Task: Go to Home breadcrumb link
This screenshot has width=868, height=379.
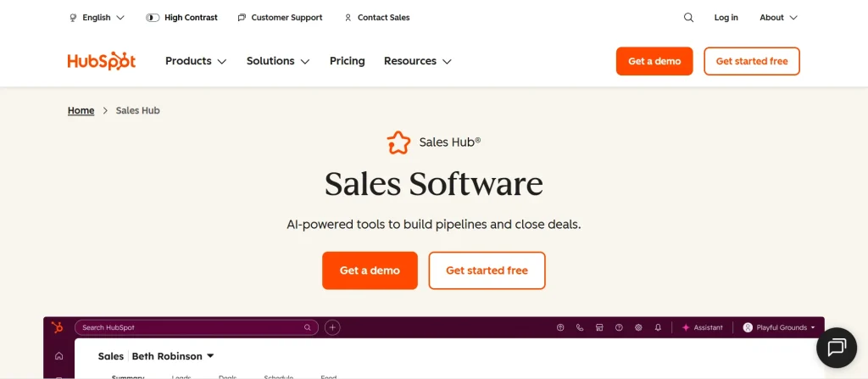Action: click(81, 110)
